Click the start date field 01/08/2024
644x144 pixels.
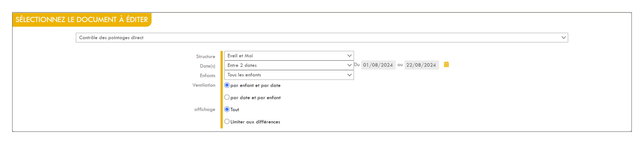pyautogui.click(x=378, y=65)
